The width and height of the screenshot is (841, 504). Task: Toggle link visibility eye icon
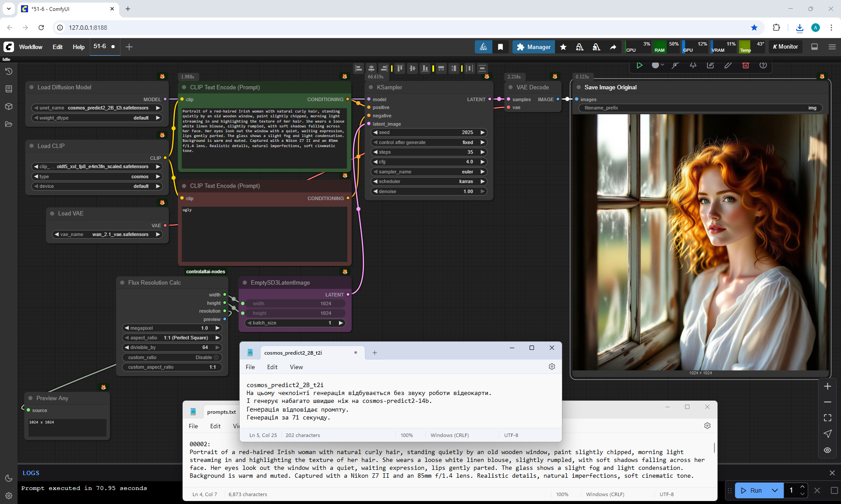pos(827,450)
